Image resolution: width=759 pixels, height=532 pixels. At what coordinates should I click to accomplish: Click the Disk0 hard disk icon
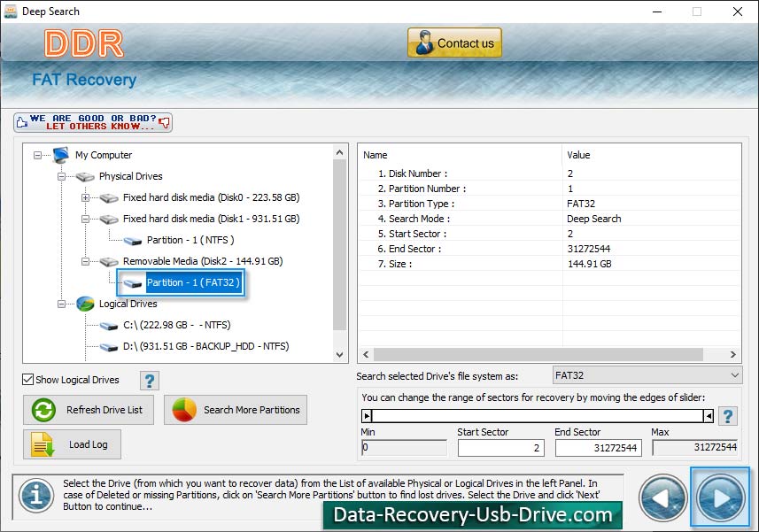coord(109,197)
